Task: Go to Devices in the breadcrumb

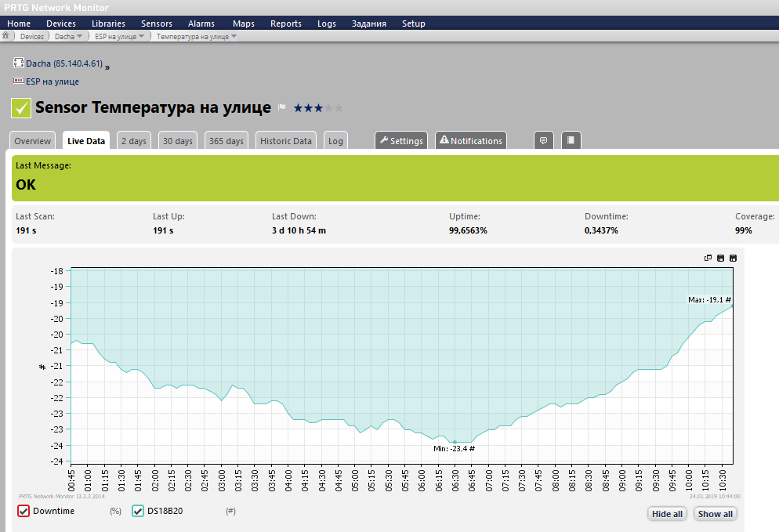Action: click(x=32, y=36)
